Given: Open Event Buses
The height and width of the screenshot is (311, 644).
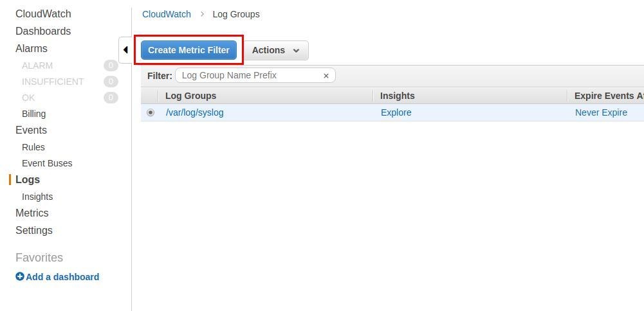Looking at the screenshot, I should [47, 163].
